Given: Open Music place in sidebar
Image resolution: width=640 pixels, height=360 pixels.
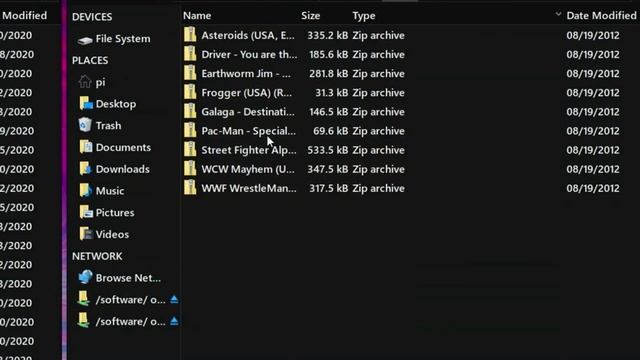Looking at the screenshot, I should pyautogui.click(x=110, y=191).
